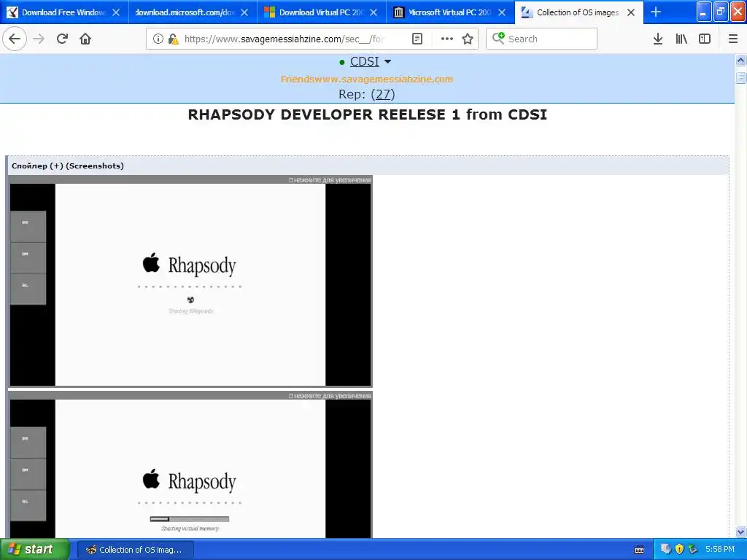Open the CDSI user profile link
The image size is (747, 560).
click(x=365, y=61)
